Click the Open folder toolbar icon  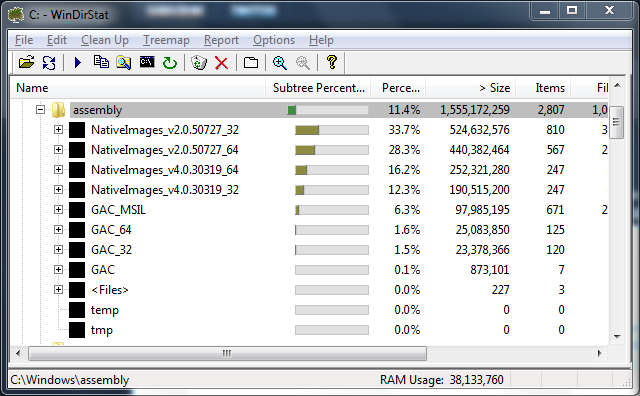click(x=27, y=62)
